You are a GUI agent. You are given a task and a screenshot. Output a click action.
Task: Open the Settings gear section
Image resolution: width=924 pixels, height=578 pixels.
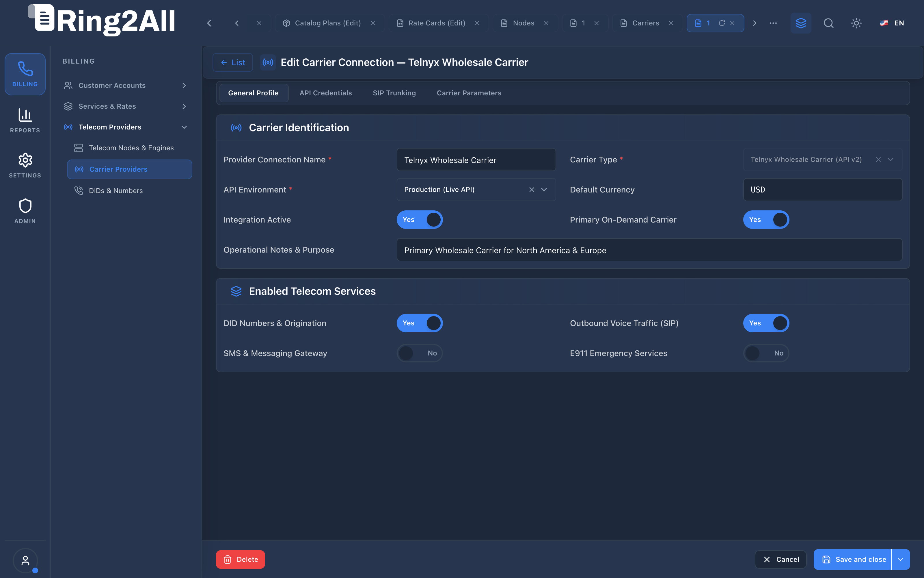tap(25, 165)
